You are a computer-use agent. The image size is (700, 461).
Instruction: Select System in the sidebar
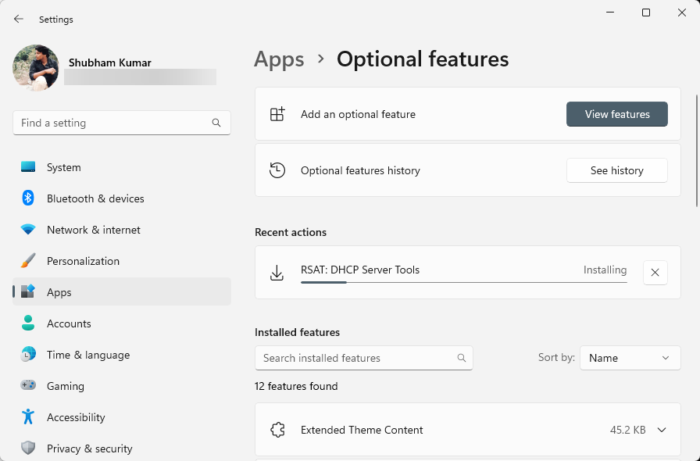[x=63, y=168]
